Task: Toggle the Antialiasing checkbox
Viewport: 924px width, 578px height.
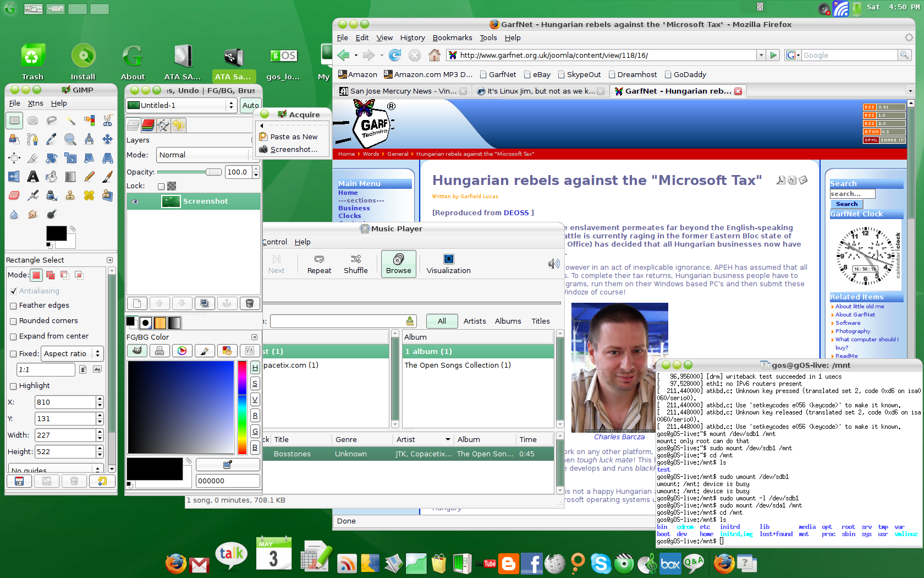Action: (x=13, y=291)
